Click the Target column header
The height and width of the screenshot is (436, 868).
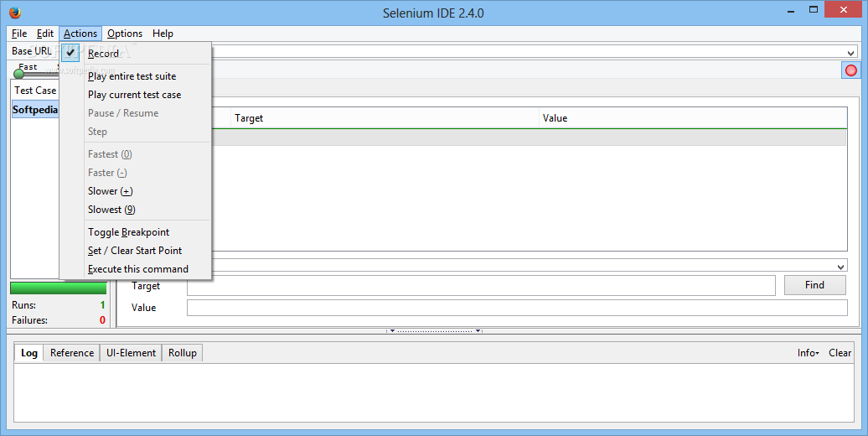click(385, 118)
